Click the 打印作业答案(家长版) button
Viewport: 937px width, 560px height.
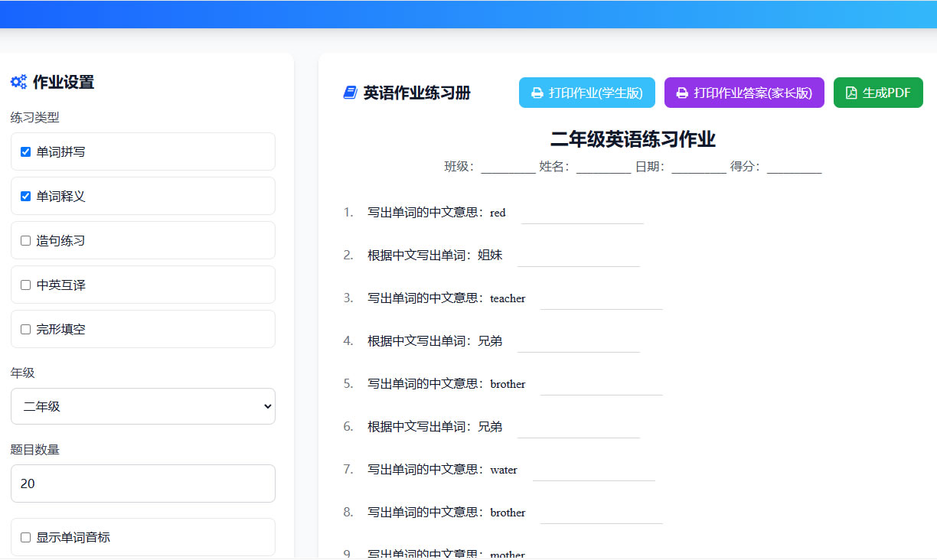click(743, 92)
